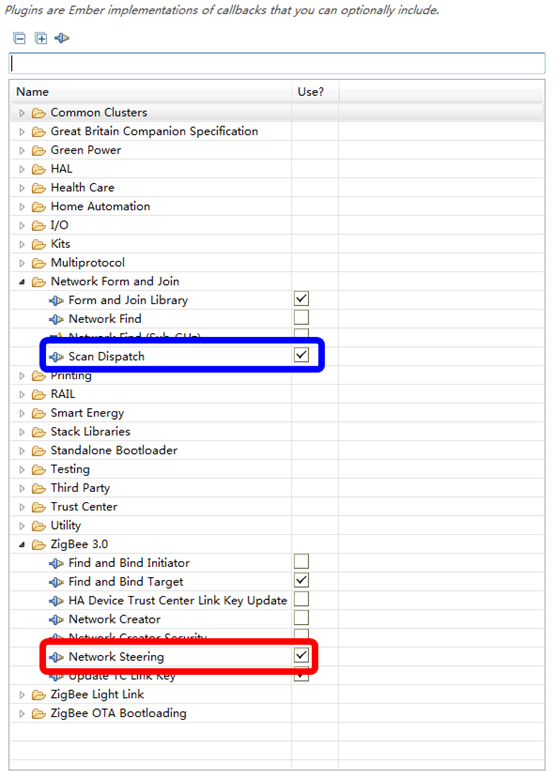The image size is (554, 779).
Task: Click the HAL folder icon
Action: (x=39, y=169)
